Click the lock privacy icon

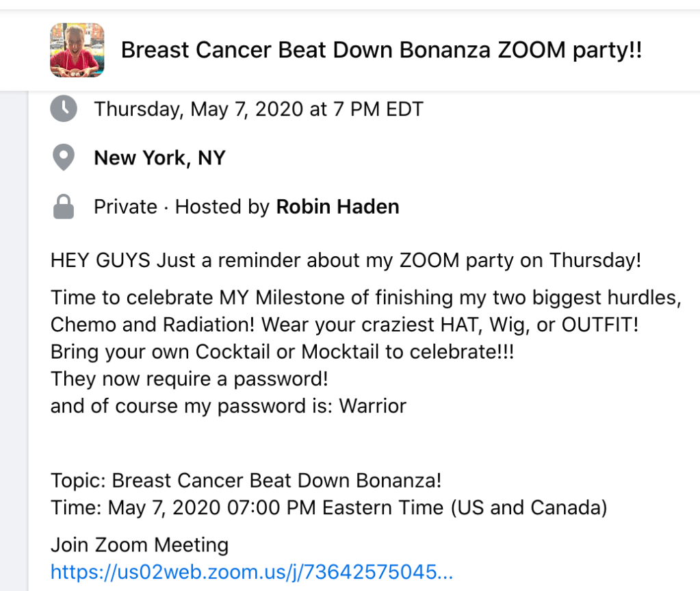coord(64,208)
